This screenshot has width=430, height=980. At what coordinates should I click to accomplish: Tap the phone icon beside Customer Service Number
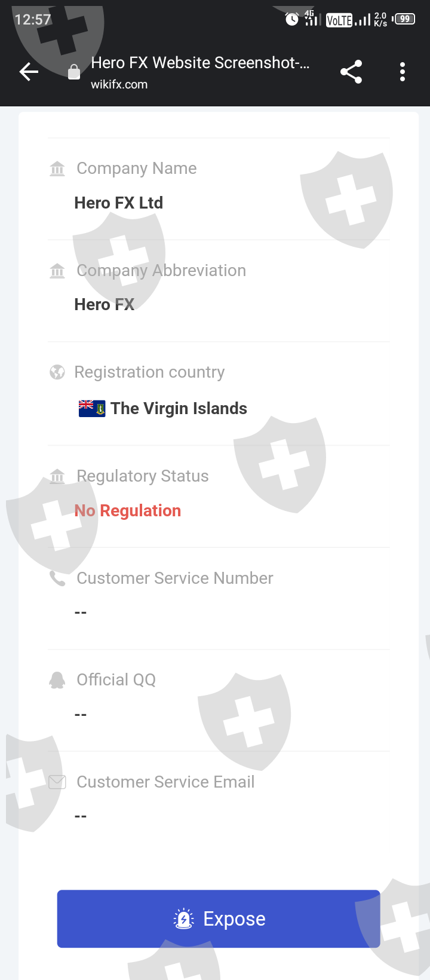[57, 578]
